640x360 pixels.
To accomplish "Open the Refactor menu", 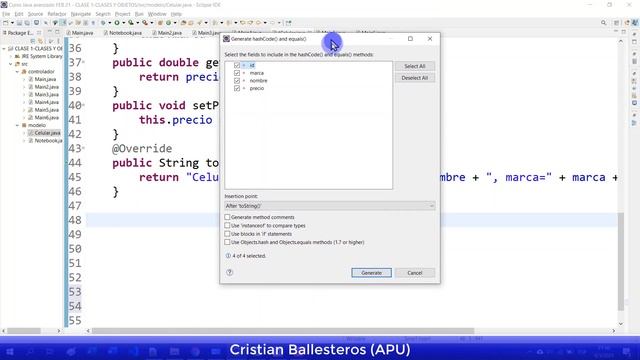I will coord(57,14).
